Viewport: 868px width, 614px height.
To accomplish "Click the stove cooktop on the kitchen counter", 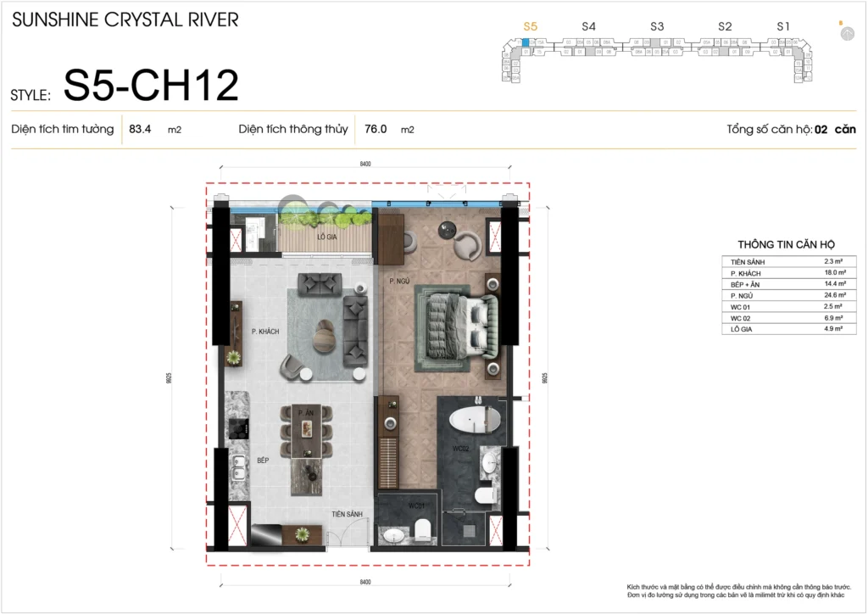I will coord(235,428).
